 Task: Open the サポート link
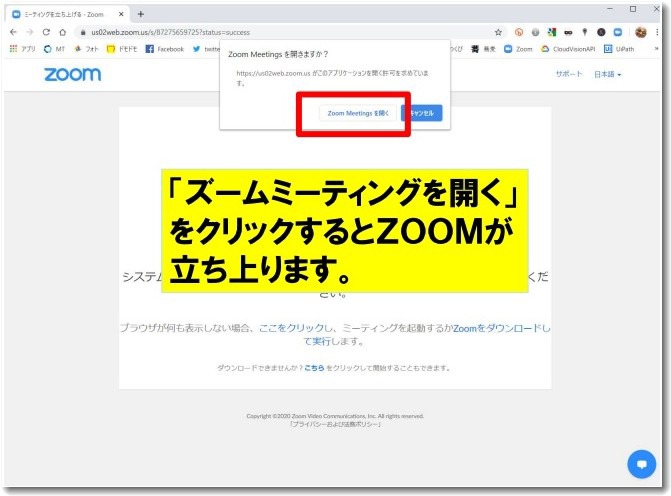coord(569,74)
